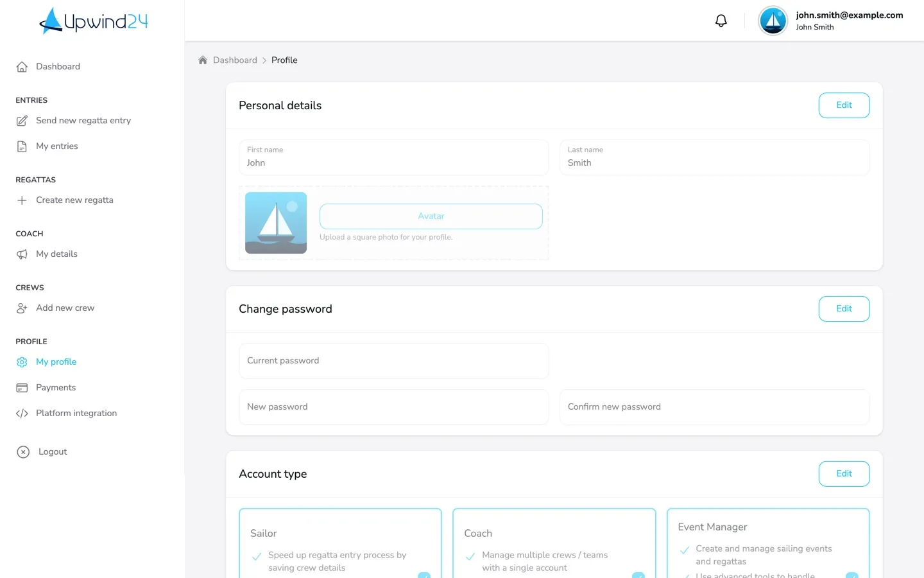Focus the Confirm new password field
The height and width of the screenshot is (578, 924).
coord(715,407)
